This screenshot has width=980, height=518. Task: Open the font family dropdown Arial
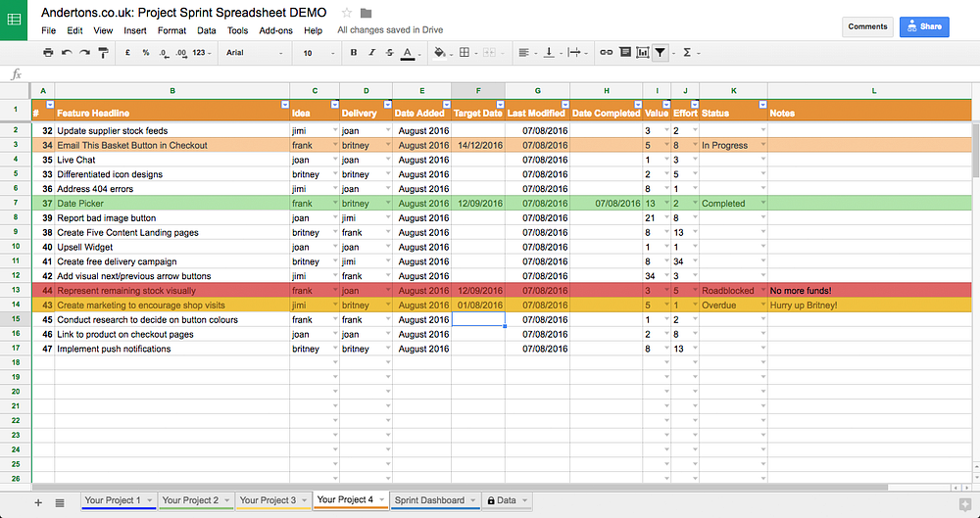255,53
